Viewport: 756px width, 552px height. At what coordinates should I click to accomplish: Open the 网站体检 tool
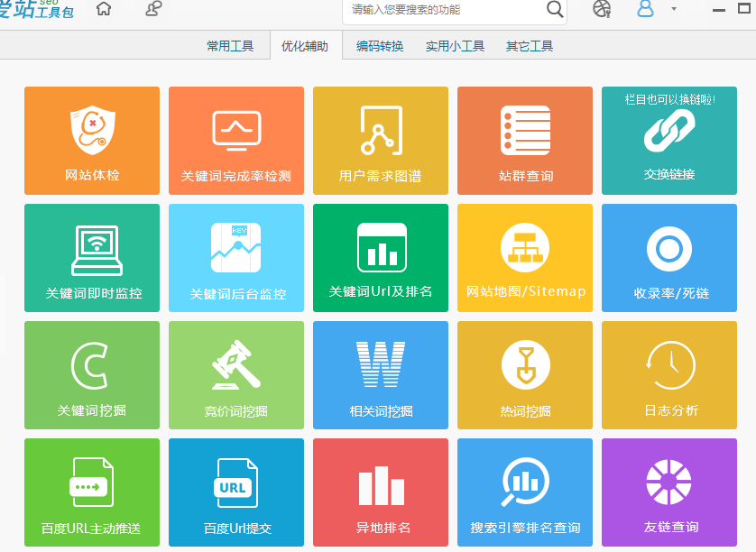point(91,140)
